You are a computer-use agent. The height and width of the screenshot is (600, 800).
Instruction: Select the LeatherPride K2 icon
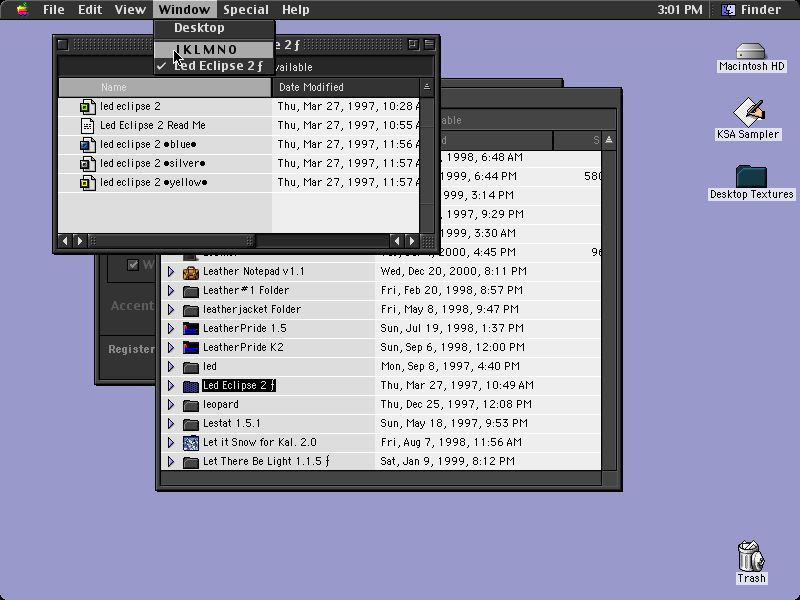[x=191, y=347]
